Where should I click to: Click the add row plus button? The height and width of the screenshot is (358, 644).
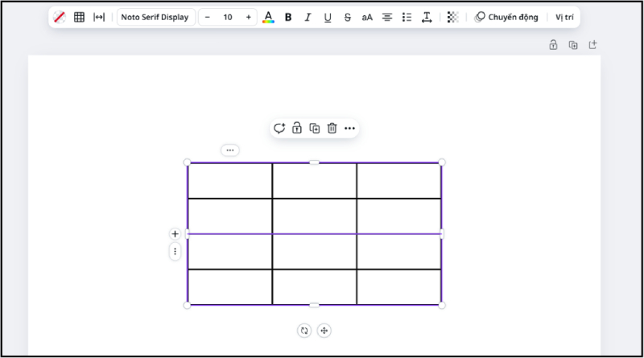(x=175, y=233)
